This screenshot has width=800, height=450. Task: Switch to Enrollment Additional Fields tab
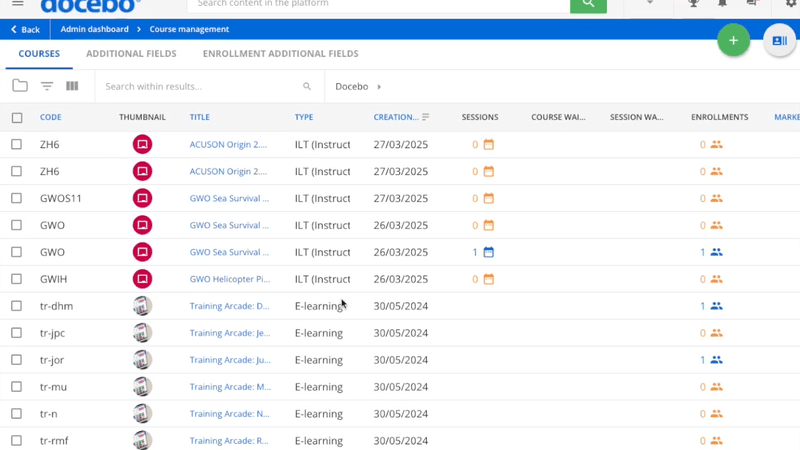(281, 54)
